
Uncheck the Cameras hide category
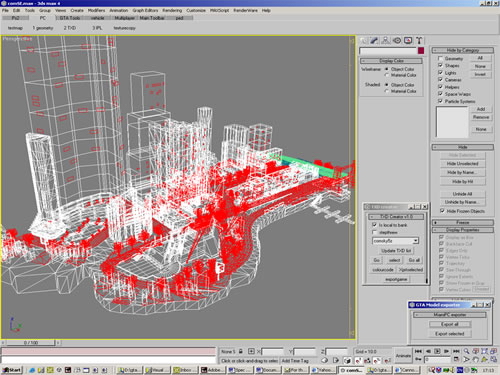click(x=441, y=80)
